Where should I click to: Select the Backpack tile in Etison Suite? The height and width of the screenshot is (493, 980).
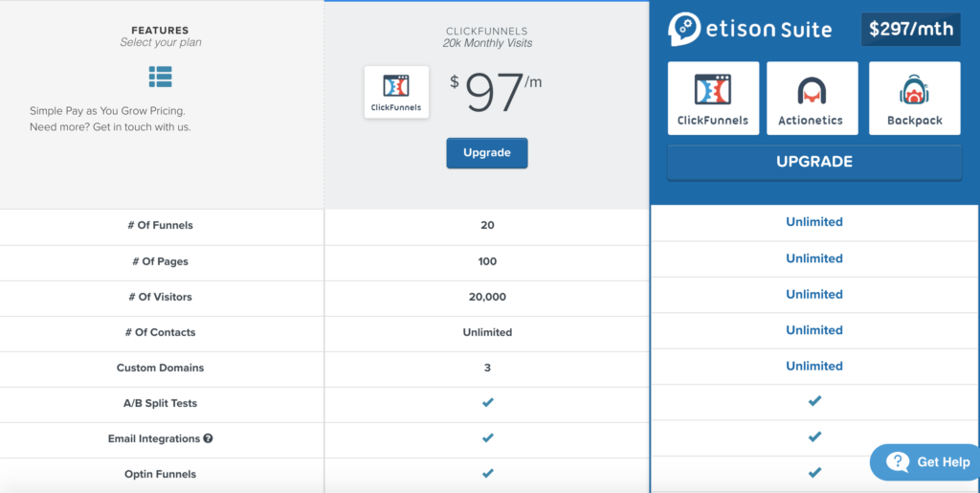(914, 98)
